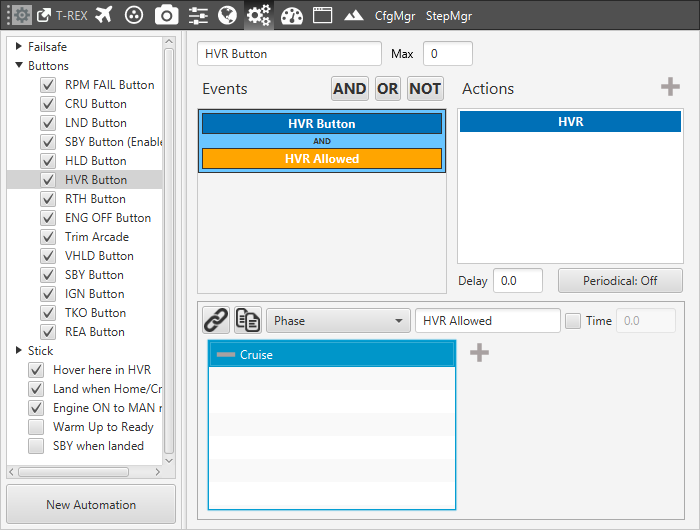Click the automation name field HVR Button

click(289, 54)
